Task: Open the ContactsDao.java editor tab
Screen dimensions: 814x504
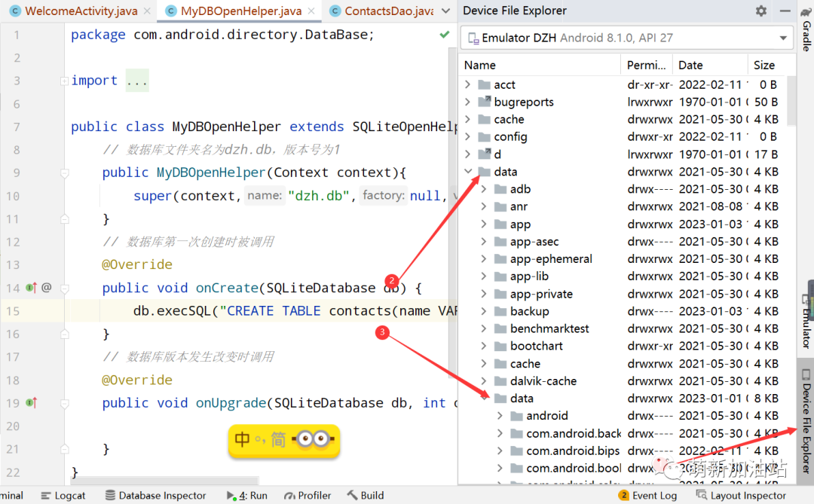Action: (389, 11)
